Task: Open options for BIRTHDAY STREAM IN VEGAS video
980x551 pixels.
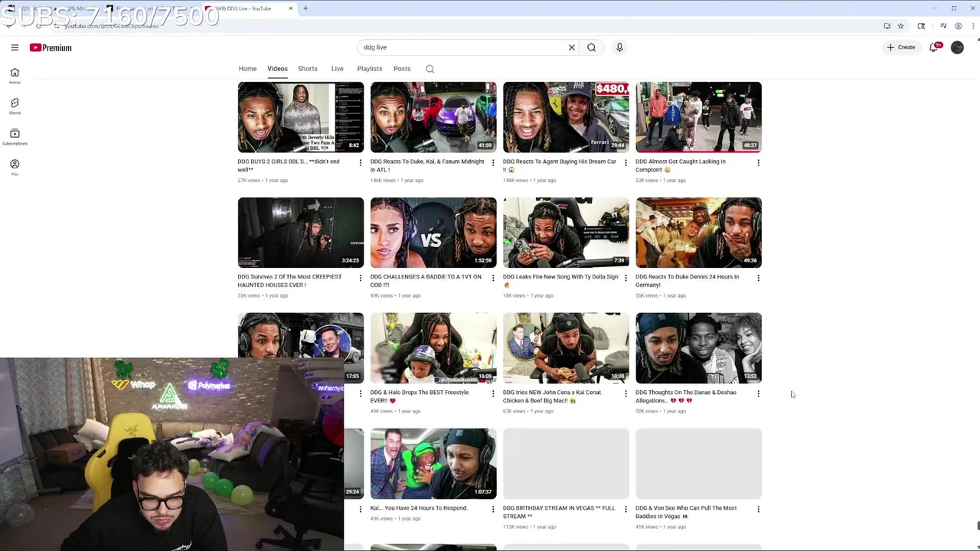Action: click(x=626, y=509)
